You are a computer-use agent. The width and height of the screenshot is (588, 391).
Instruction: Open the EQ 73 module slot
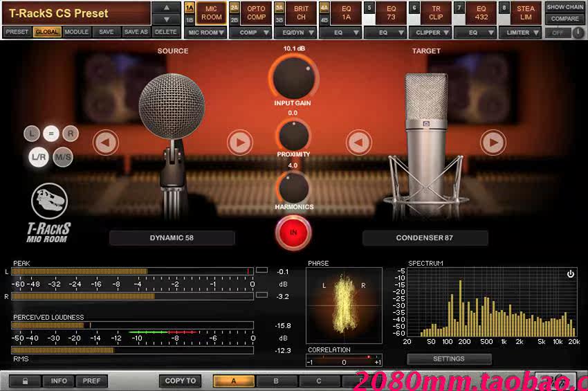click(391, 13)
